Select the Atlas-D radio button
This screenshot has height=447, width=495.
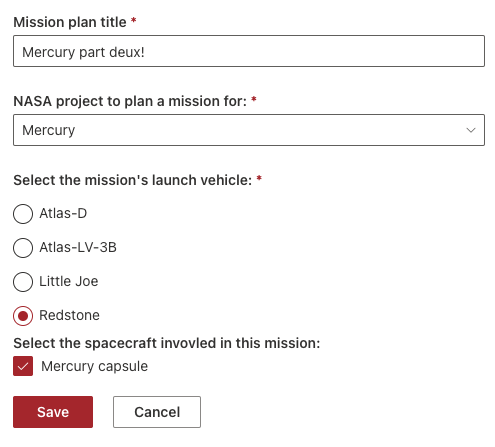pyautogui.click(x=23, y=214)
